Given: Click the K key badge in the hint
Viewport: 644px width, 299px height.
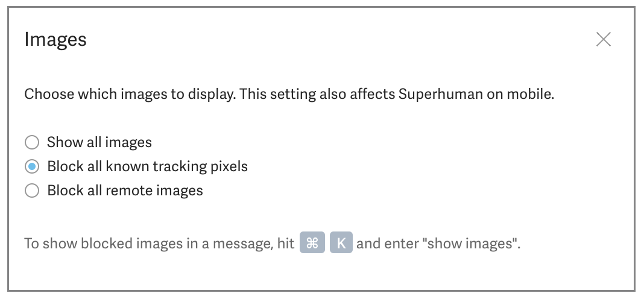Looking at the screenshot, I should coord(341,244).
